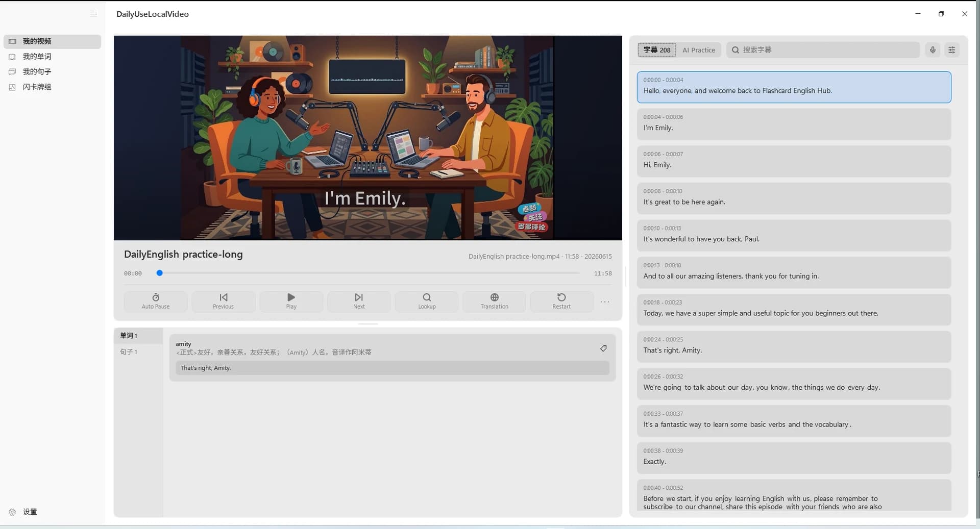Select subtitle "Before we start, if you enjoy"
Screen dimensions: 980x529
pyautogui.click(x=794, y=495)
